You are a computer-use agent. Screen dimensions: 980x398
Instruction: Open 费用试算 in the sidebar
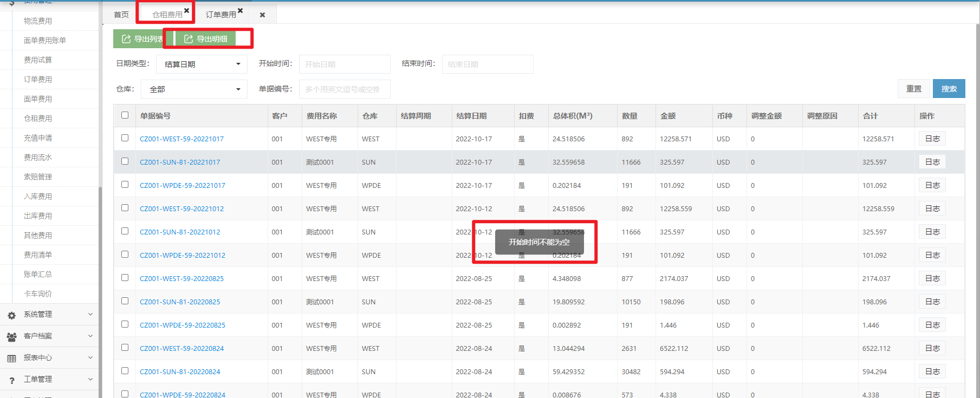(38, 60)
